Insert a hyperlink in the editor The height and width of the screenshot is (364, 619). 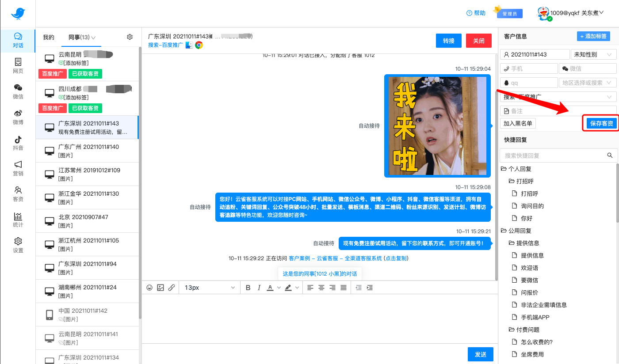172,288
